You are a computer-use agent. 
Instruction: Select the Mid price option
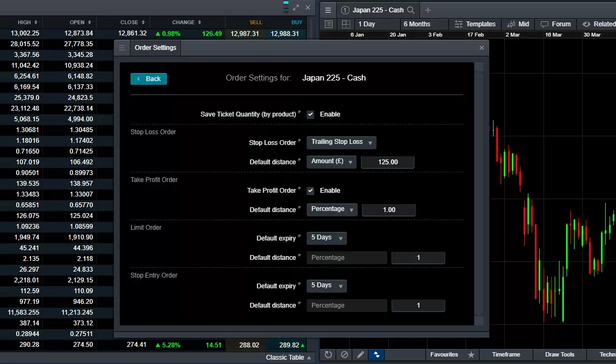518,24
